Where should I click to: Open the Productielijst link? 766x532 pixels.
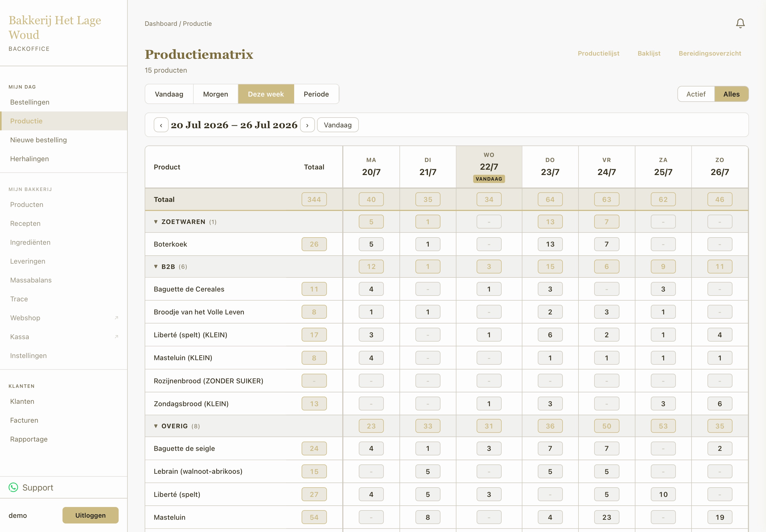[x=598, y=53]
